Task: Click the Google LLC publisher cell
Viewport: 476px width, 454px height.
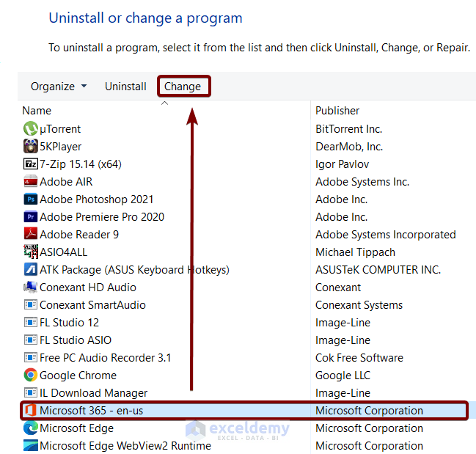Action: click(343, 376)
